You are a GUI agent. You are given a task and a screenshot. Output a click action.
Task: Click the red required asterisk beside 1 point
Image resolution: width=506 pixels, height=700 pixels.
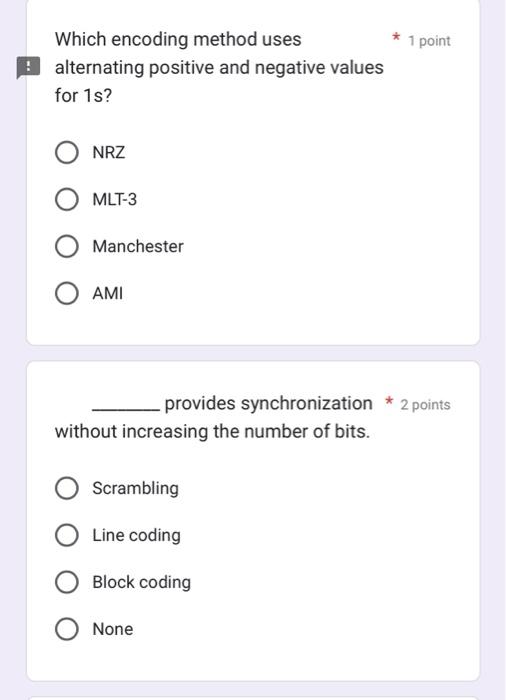395,38
